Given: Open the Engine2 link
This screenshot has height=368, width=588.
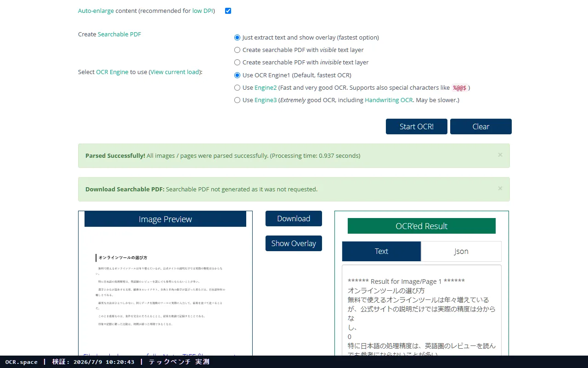Looking at the screenshot, I should pos(266,87).
